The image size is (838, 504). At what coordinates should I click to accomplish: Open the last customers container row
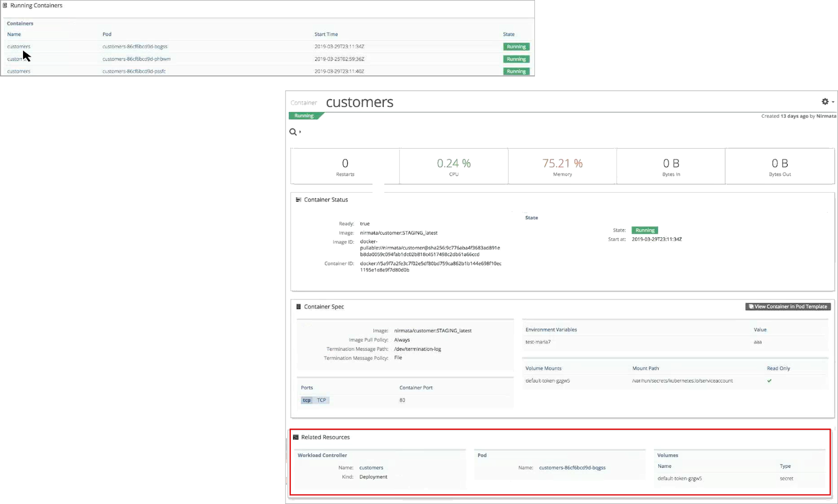point(19,71)
